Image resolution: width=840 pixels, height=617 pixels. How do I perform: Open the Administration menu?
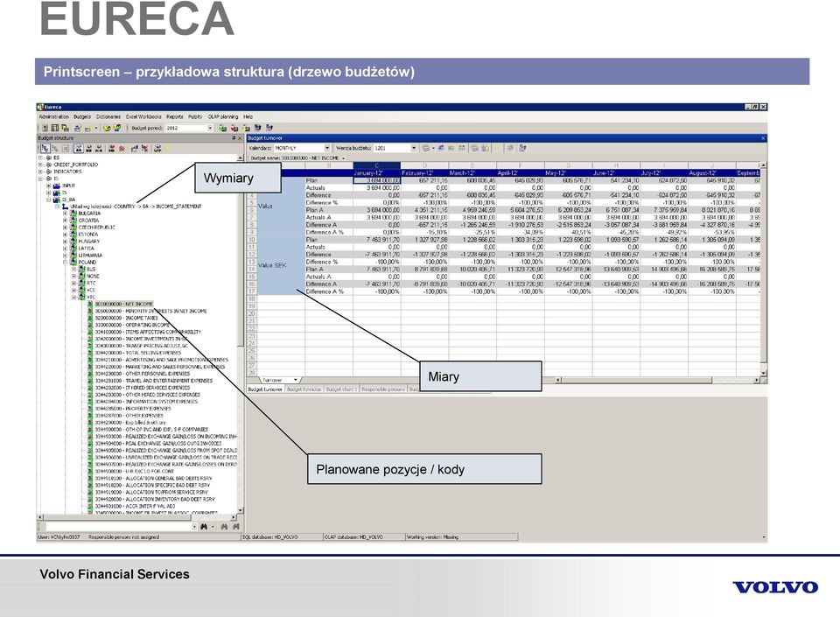[x=54, y=116]
